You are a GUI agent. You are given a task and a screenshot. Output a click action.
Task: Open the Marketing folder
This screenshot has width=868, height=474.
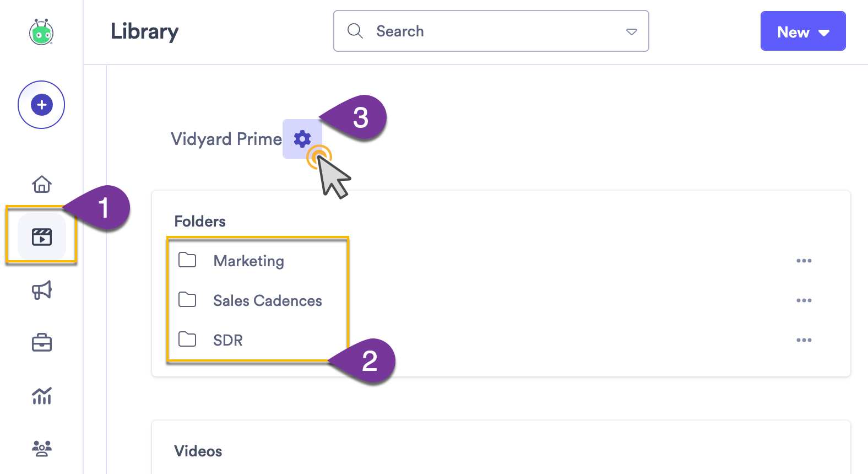248,261
